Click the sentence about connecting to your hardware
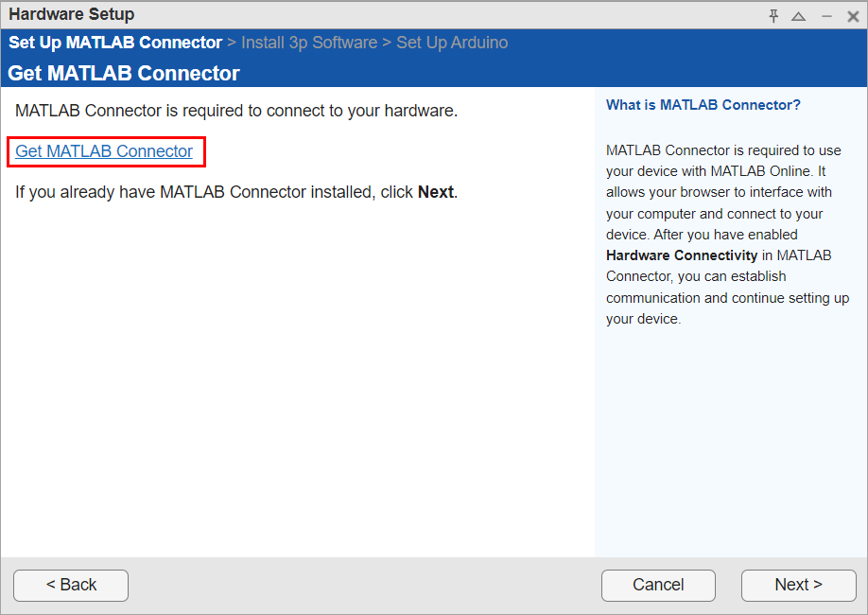This screenshot has height=615, width=868. pos(236,111)
